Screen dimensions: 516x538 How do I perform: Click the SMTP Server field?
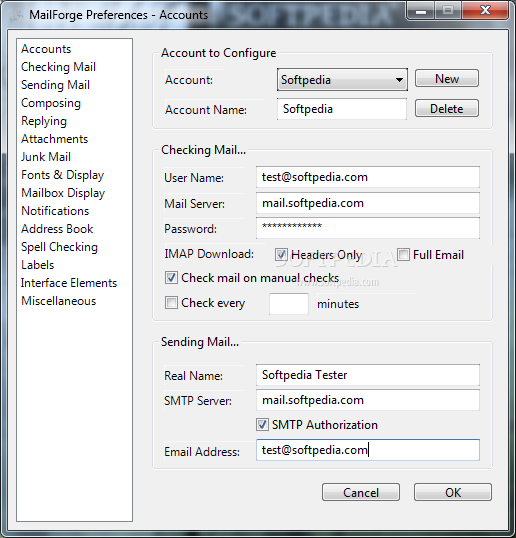(368, 400)
